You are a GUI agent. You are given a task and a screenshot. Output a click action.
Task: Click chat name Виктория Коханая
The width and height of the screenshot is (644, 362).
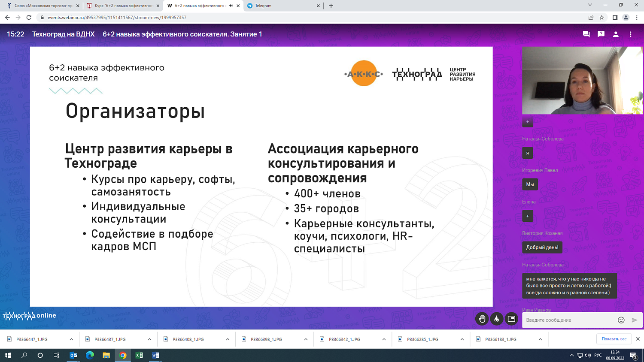coord(542,233)
